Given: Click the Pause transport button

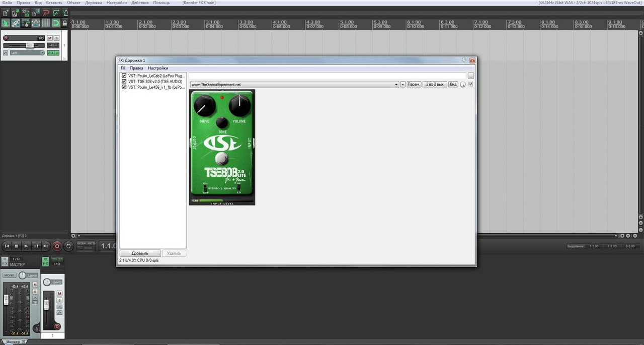Looking at the screenshot, I should click(x=36, y=246).
